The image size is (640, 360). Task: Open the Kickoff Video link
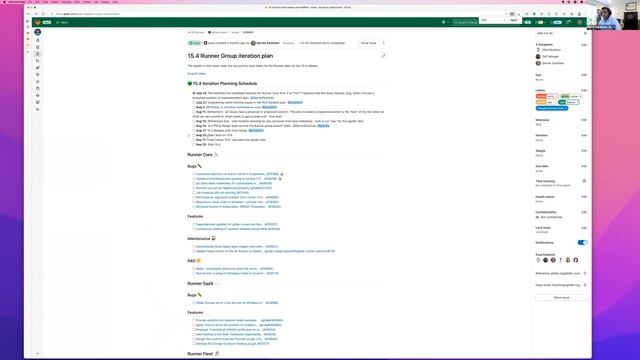click(196, 73)
